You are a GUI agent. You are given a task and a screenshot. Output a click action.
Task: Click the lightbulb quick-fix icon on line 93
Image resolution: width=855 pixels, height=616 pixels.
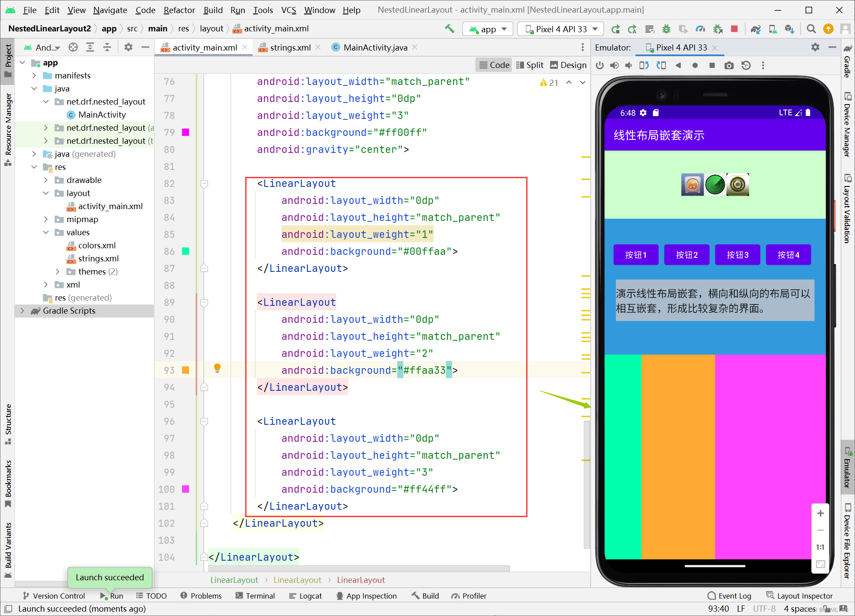217,368
